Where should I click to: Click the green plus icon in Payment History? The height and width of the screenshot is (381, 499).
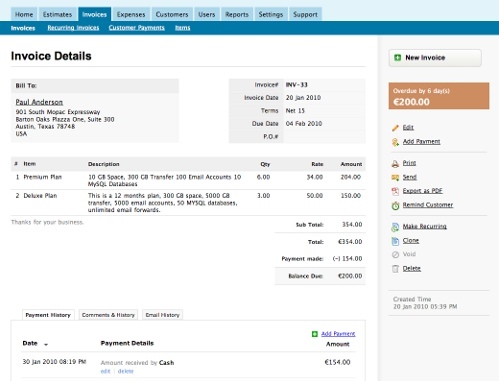[x=315, y=334]
